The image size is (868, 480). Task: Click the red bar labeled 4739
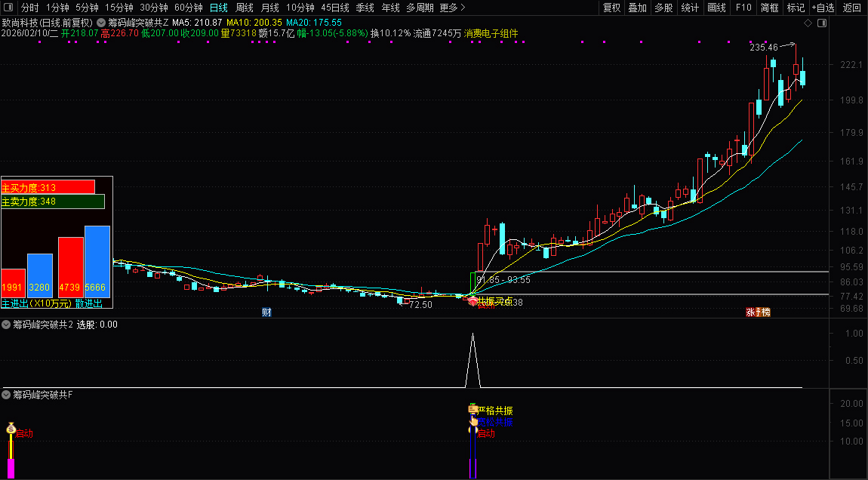(x=71, y=267)
